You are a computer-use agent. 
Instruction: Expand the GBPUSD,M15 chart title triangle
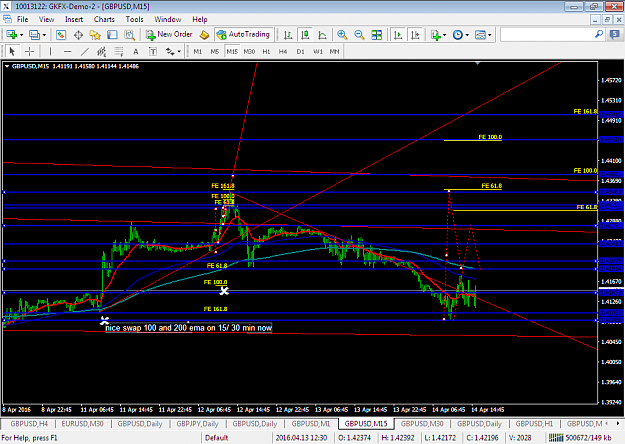coord(7,66)
